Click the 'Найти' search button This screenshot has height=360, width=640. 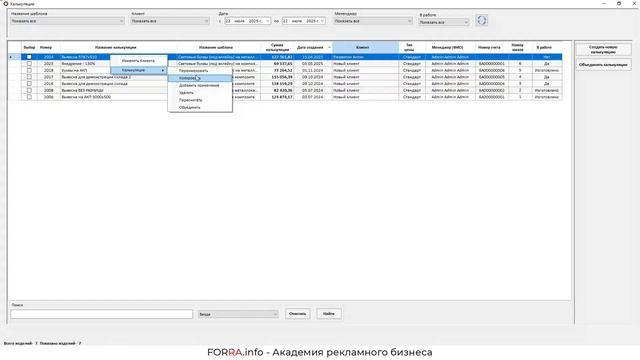click(x=329, y=314)
